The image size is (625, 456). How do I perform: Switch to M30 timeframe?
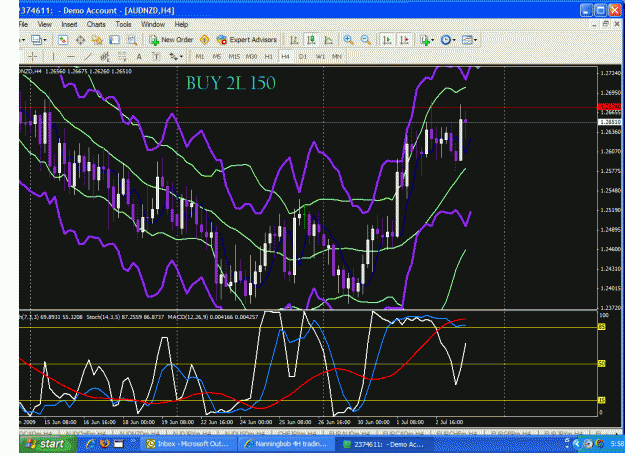pos(251,57)
